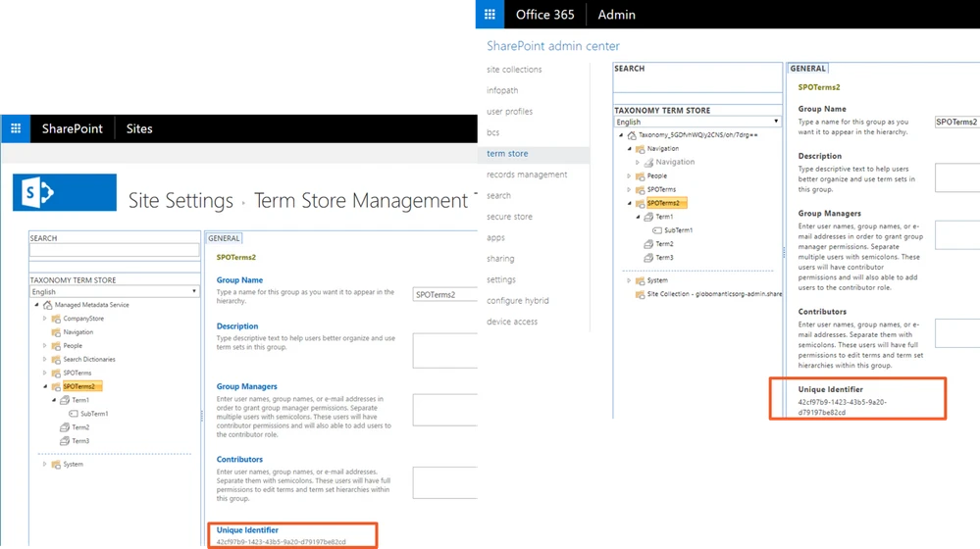980x549 pixels.
Task: Open the English language dropdown in Site Settings
Action: (115, 292)
